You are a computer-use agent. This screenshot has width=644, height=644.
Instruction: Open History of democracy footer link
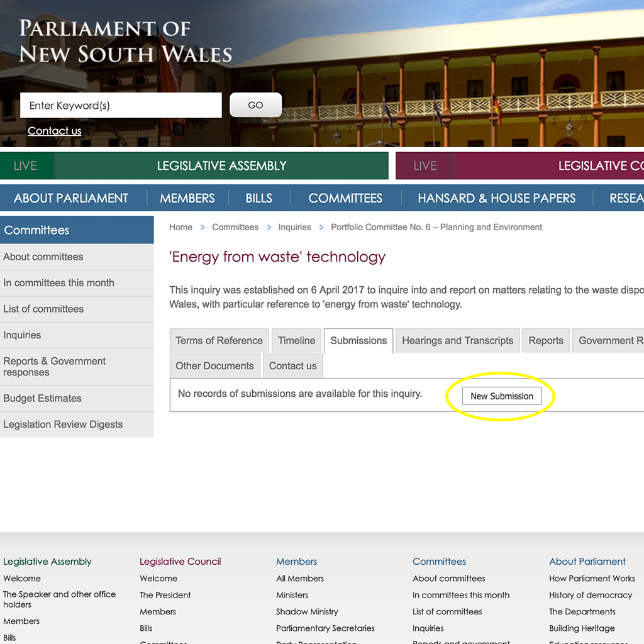tap(591, 595)
